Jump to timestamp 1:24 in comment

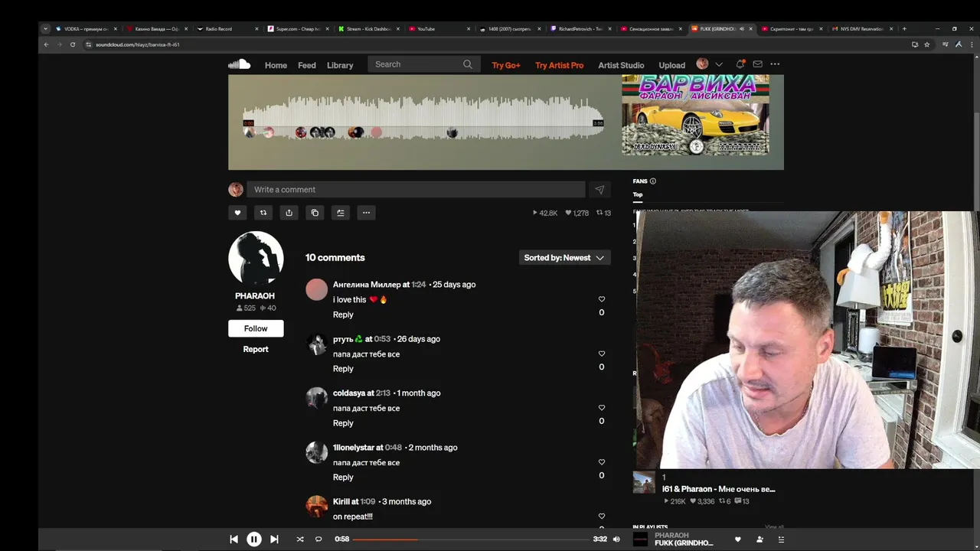419,285
